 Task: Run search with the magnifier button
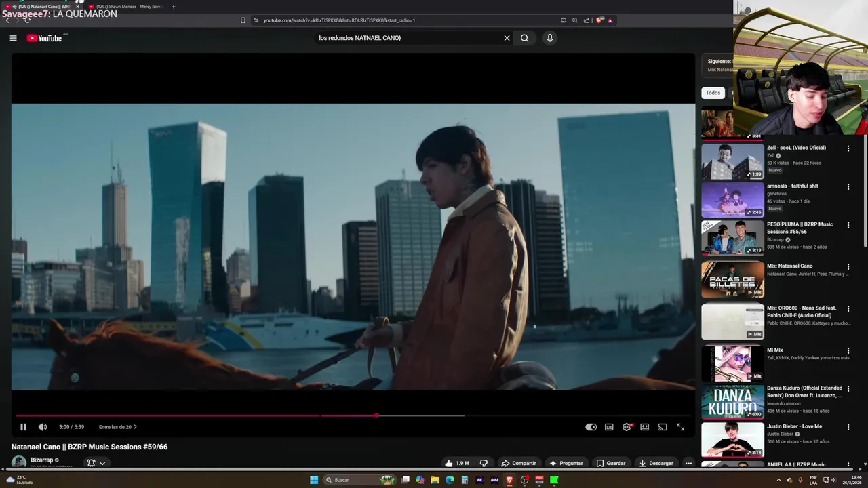click(x=524, y=38)
